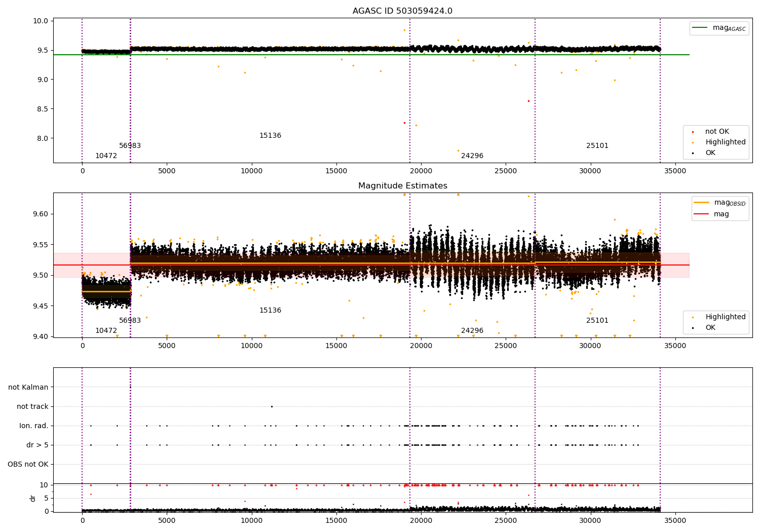This screenshot has width=760, height=532.
Task: Click the mag OBSID legend entry
Action: tap(720, 203)
